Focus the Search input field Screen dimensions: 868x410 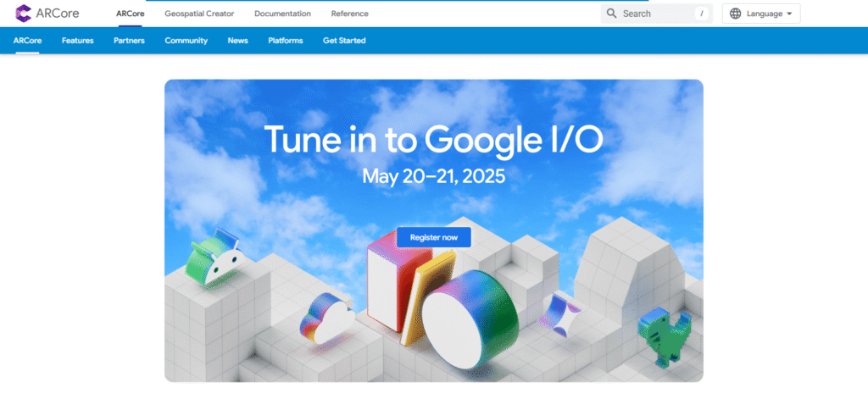(657, 14)
